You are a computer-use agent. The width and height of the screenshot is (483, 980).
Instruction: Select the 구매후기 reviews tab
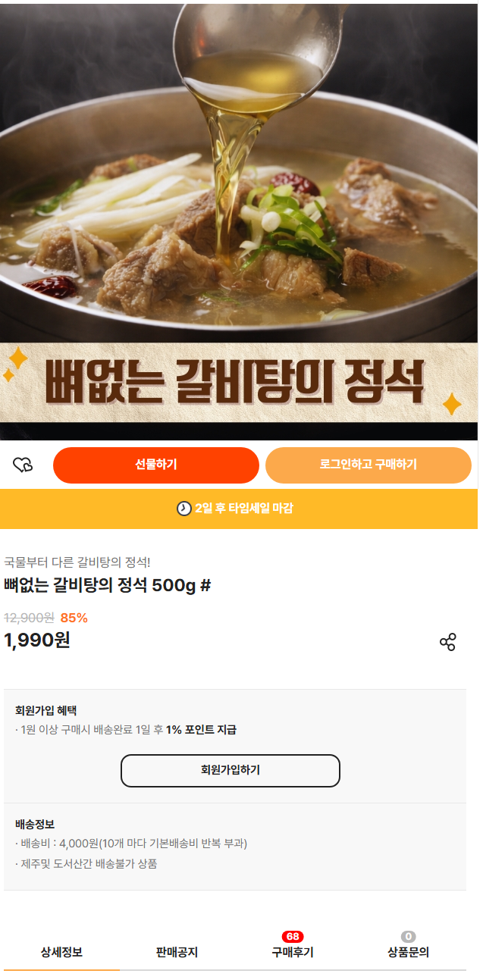[293, 953]
